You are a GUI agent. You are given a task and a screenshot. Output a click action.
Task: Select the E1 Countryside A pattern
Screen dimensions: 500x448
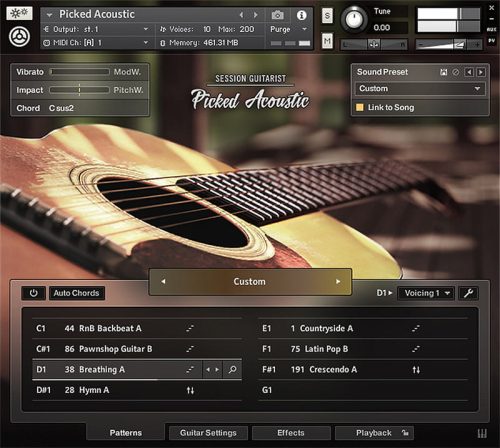tap(363, 329)
